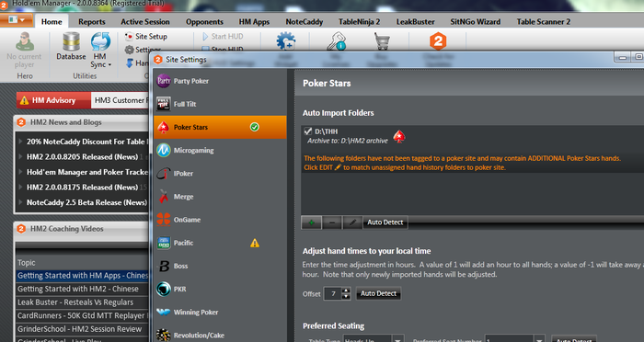Open the TableNinja 2 tab
The width and height of the screenshot is (644, 342).
coord(360,22)
